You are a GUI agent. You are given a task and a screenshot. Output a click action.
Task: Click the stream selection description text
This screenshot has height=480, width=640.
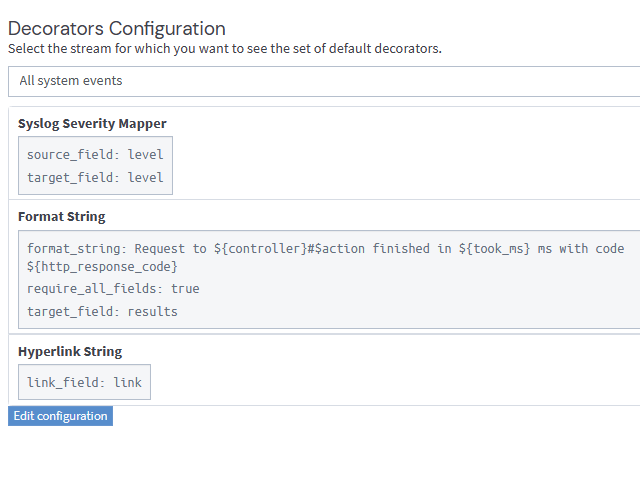point(224,48)
